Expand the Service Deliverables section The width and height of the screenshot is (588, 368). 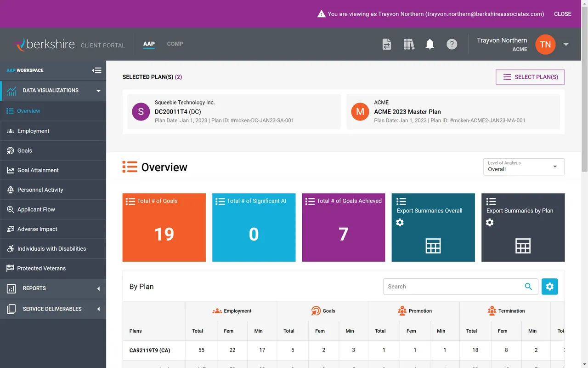(53, 309)
